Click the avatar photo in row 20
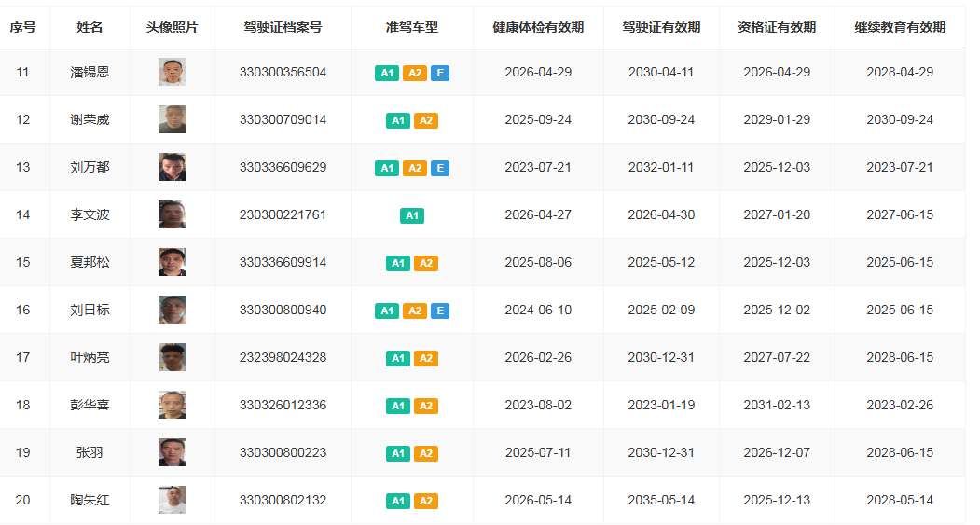980x525 pixels. (172, 500)
